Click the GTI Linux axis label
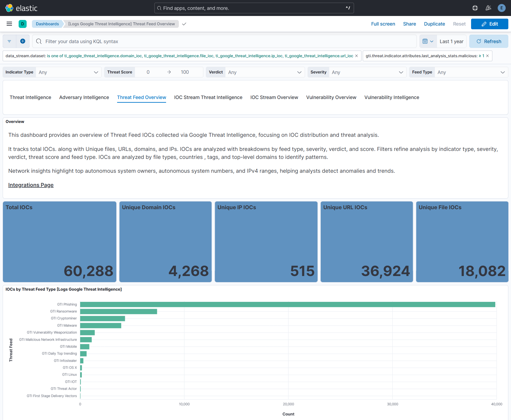Screen dimensions: 511x420 [69, 374]
